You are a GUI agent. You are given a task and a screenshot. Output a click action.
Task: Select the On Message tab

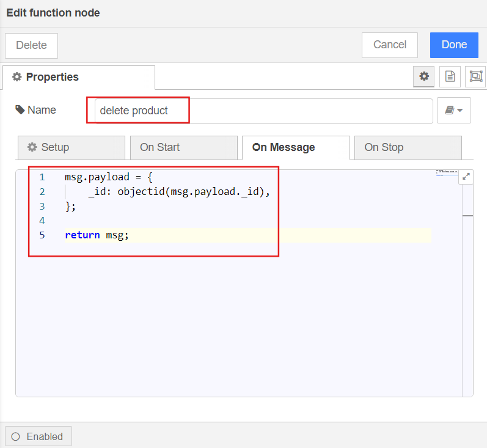[x=296, y=147]
